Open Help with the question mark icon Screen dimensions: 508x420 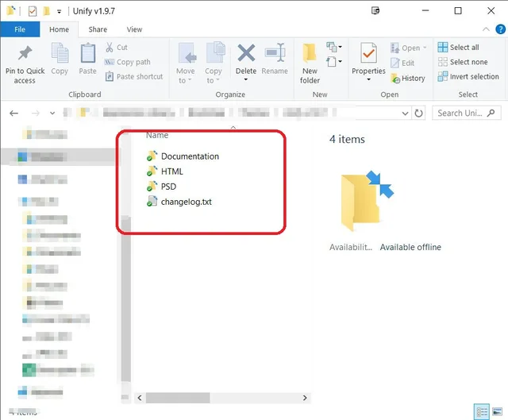[x=500, y=29]
